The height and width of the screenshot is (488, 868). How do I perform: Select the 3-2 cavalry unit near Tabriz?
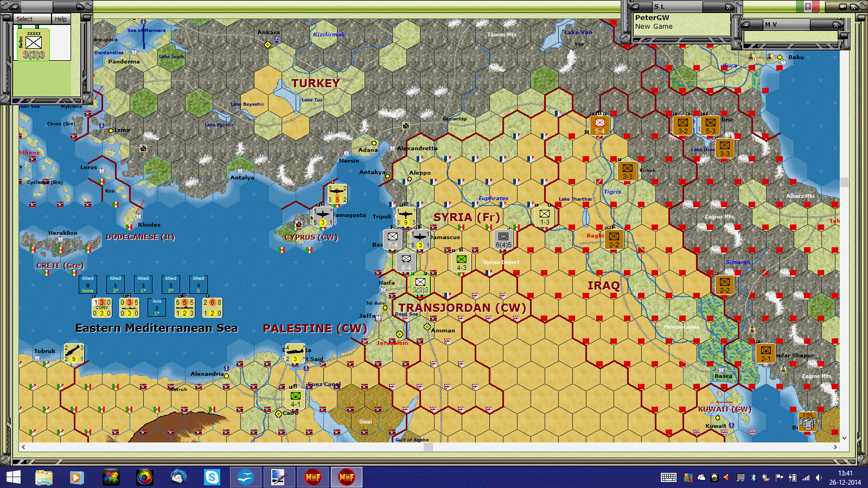682,126
